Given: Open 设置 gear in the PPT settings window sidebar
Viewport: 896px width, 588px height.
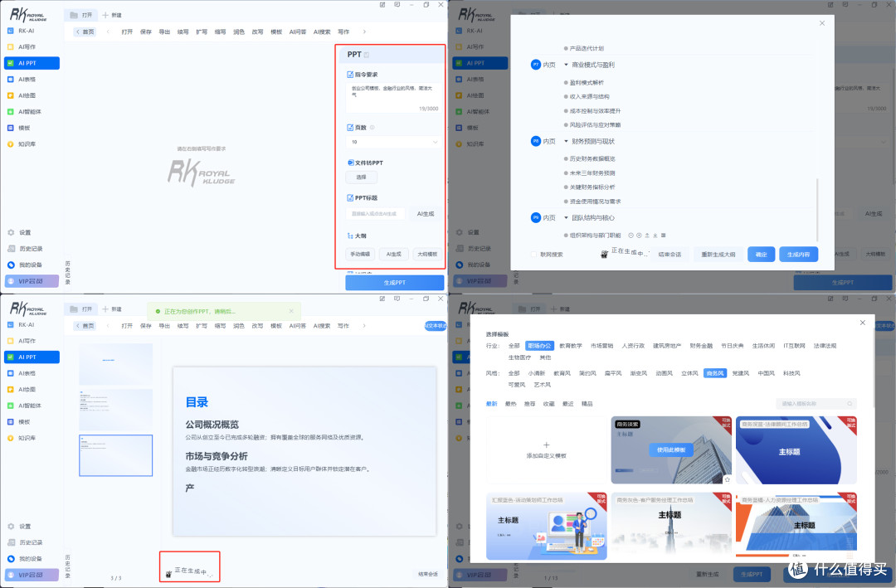Looking at the screenshot, I should [x=11, y=232].
